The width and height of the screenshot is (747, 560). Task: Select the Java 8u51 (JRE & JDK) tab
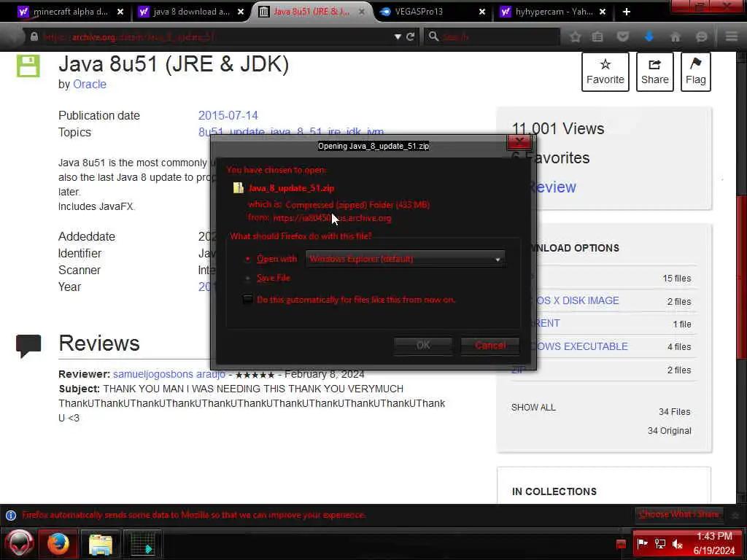pyautogui.click(x=311, y=12)
